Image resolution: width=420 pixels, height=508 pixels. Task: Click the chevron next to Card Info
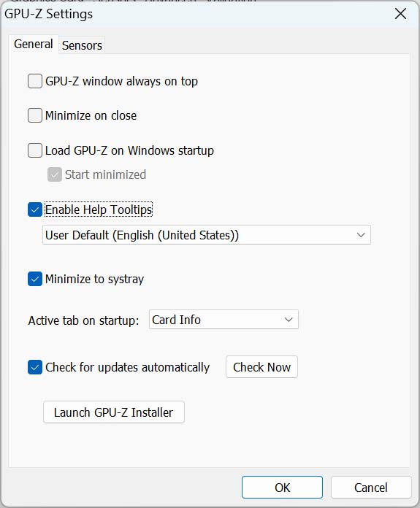[289, 320]
